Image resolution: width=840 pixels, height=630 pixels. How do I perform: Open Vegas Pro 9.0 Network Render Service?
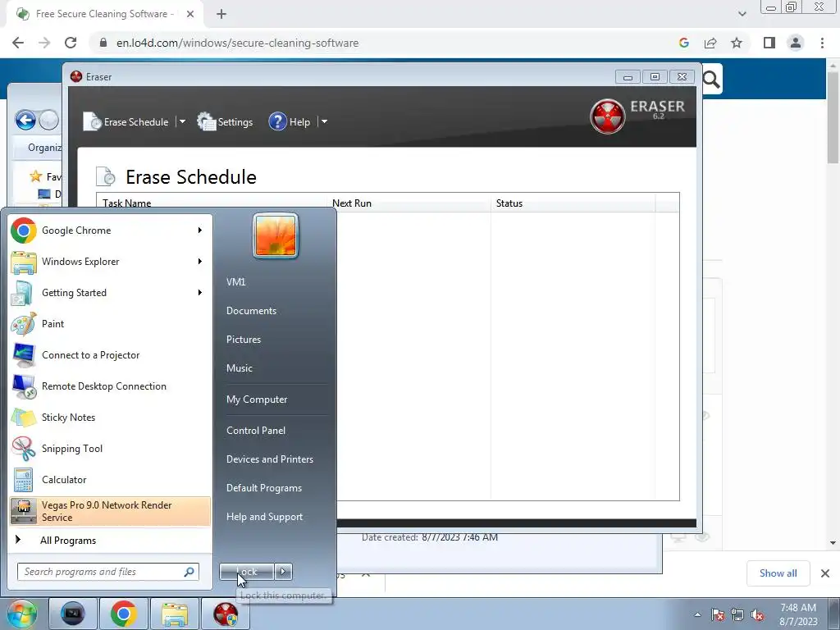(110, 511)
